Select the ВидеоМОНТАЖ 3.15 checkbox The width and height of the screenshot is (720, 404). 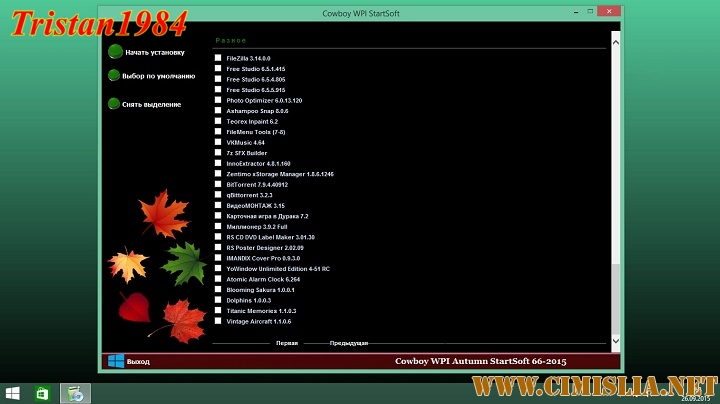click(x=218, y=205)
